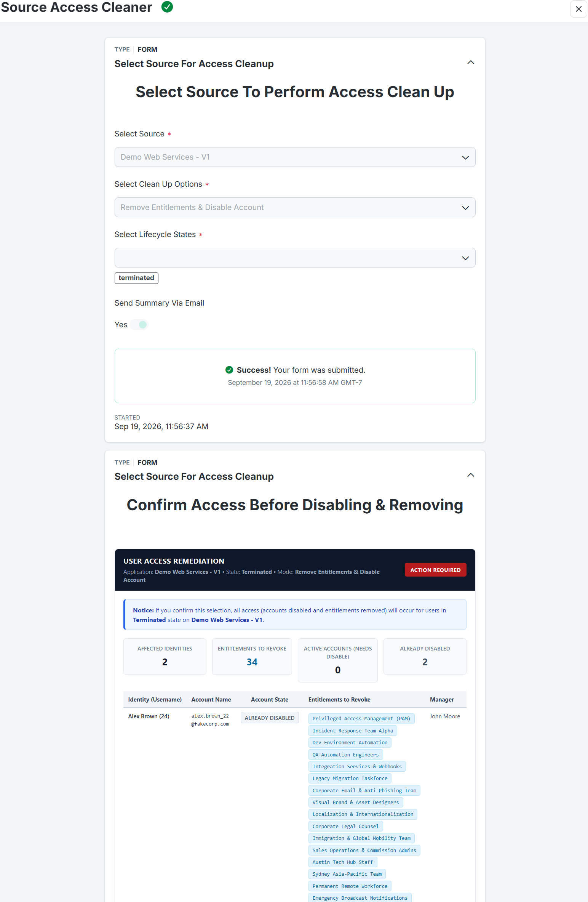Close the Source Access Cleaner panel

tap(578, 9)
